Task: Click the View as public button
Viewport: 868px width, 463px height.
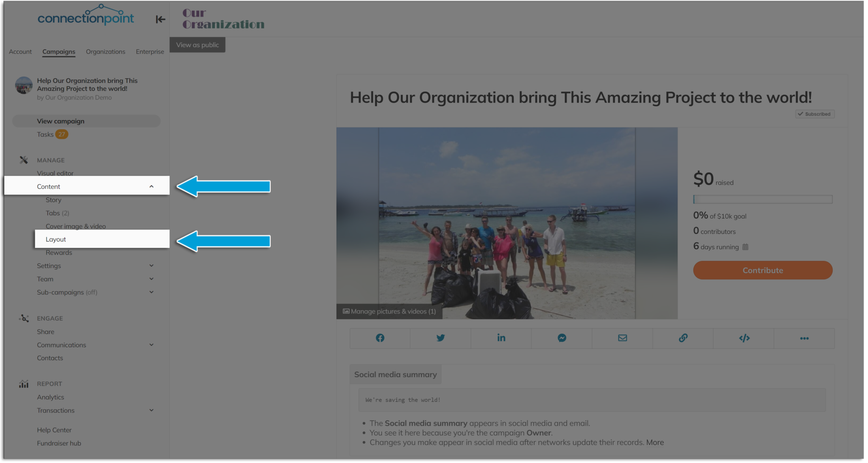Action: coord(198,45)
